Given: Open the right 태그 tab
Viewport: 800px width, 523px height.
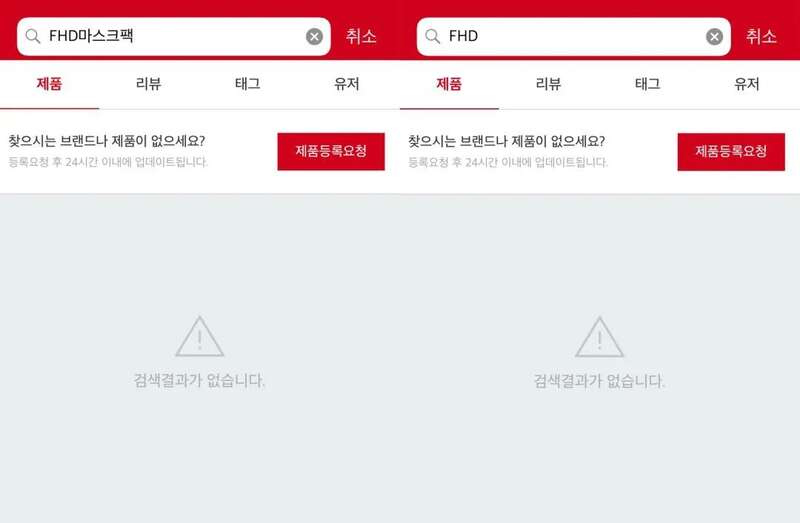Looking at the screenshot, I should pyautogui.click(x=647, y=84).
